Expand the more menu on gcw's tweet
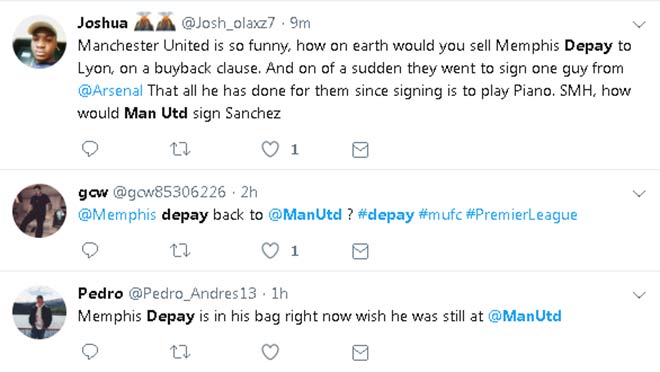660x372 pixels. [639, 194]
